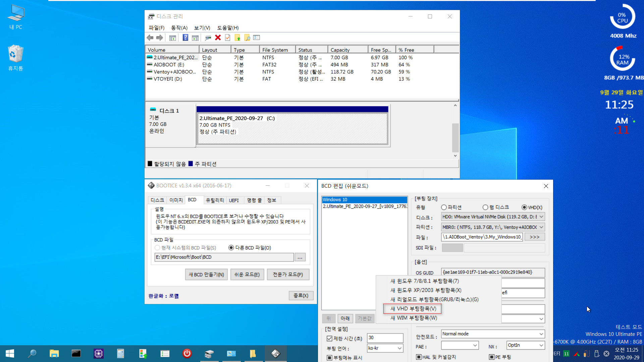644x362 pixels.
Task: Click the >>> file browse button
Action: (x=535, y=237)
